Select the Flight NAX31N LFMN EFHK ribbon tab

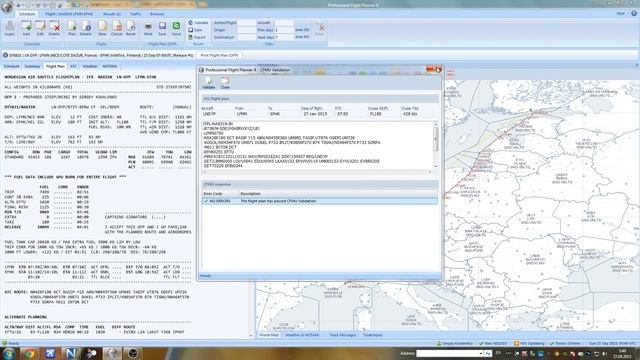click(69, 14)
